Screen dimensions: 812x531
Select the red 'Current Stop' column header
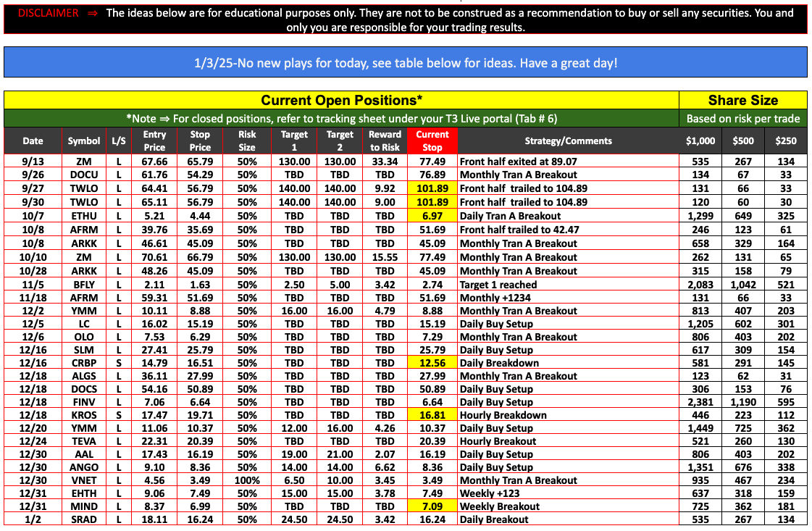(x=432, y=141)
